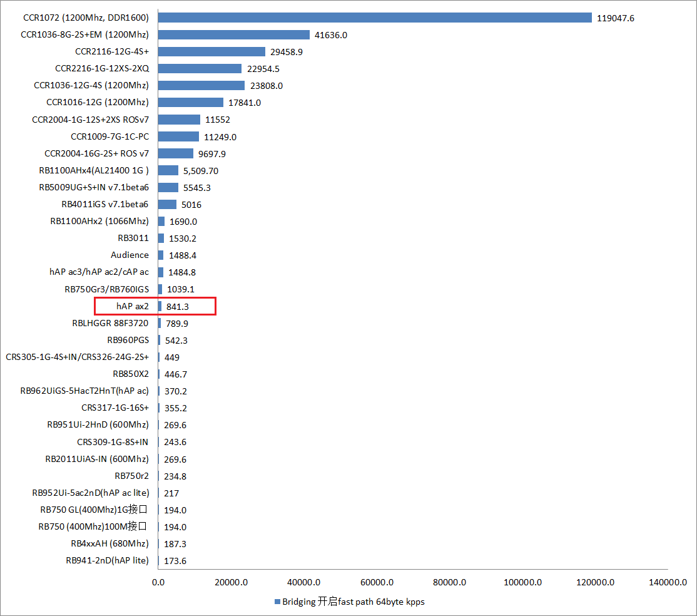Click the RB5009UG+S+IN v7.1beta6 label
Screen dimensions: 697x616
[94, 187]
